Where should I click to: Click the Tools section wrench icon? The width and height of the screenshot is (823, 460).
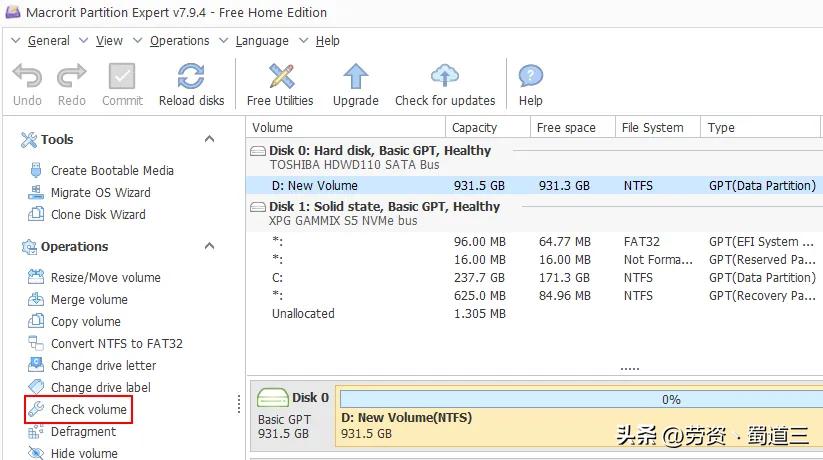pyautogui.click(x=28, y=139)
